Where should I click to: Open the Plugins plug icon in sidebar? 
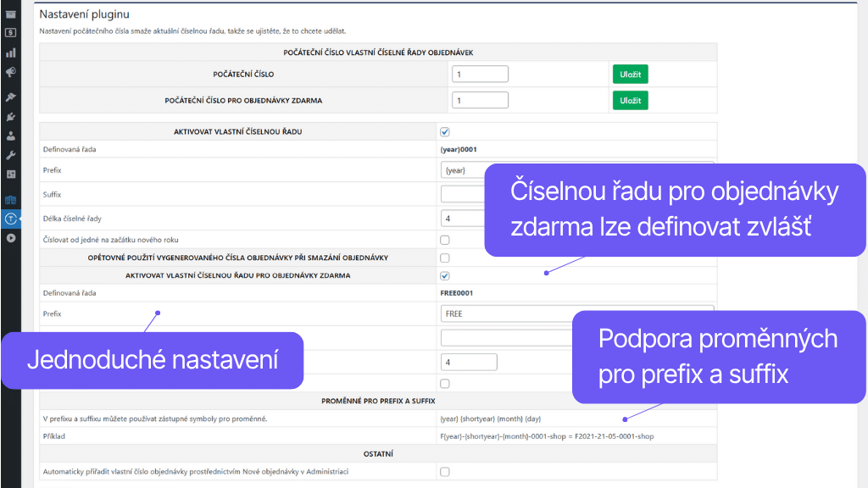point(11,116)
